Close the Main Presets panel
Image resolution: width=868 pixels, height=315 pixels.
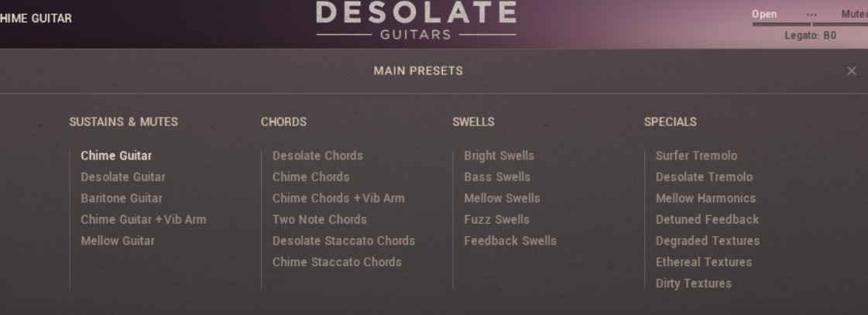click(x=852, y=71)
